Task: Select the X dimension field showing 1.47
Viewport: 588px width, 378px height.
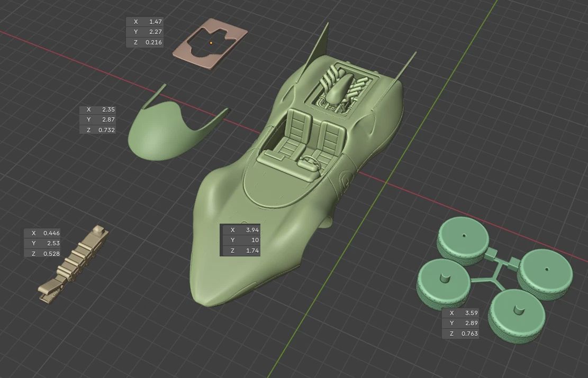Action: click(x=144, y=22)
